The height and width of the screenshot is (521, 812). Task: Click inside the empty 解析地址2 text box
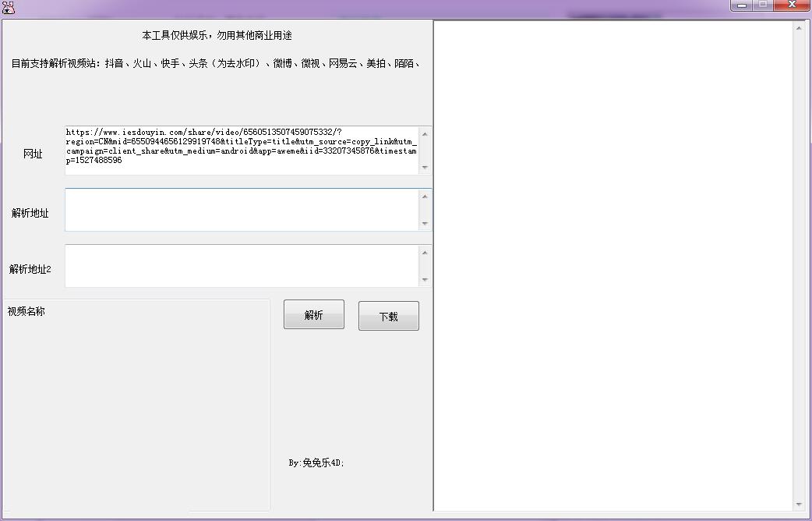tap(234, 265)
